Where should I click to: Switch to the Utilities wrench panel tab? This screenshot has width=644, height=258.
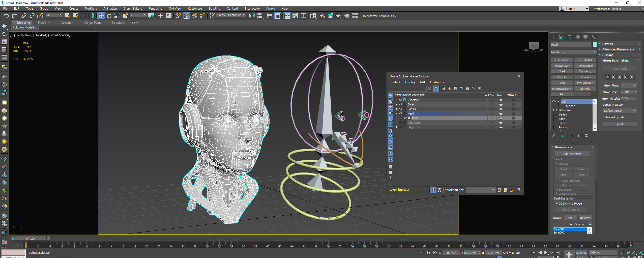click(594, 37)
